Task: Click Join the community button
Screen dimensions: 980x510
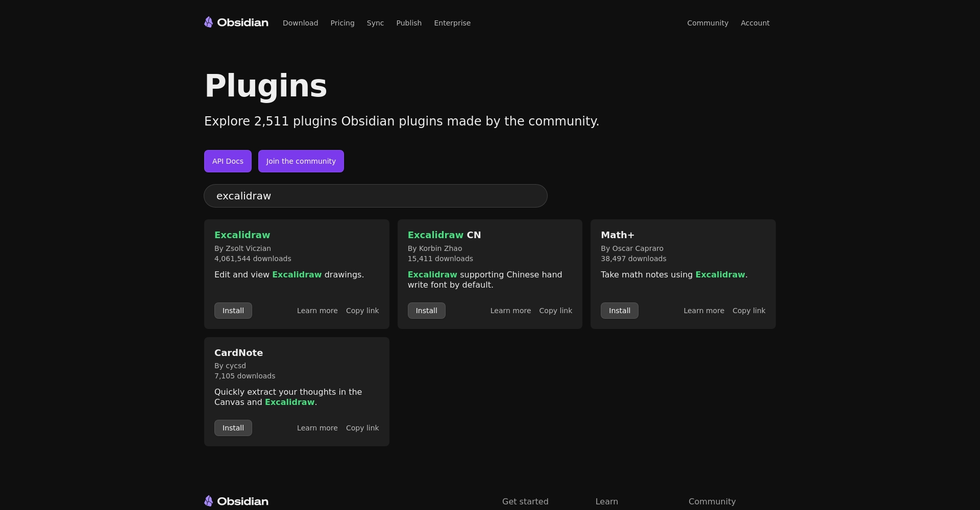Action: tap(301, 161)
